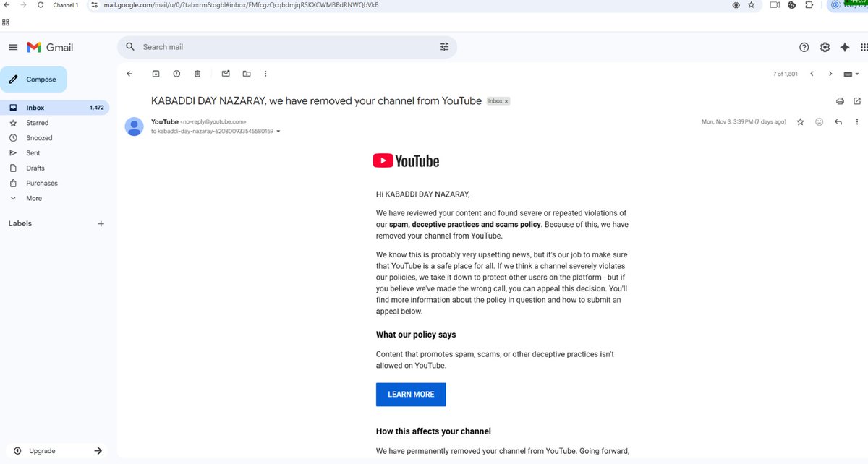Open the Inbox folder
868x464 pixels.
[x=55, y=108]
